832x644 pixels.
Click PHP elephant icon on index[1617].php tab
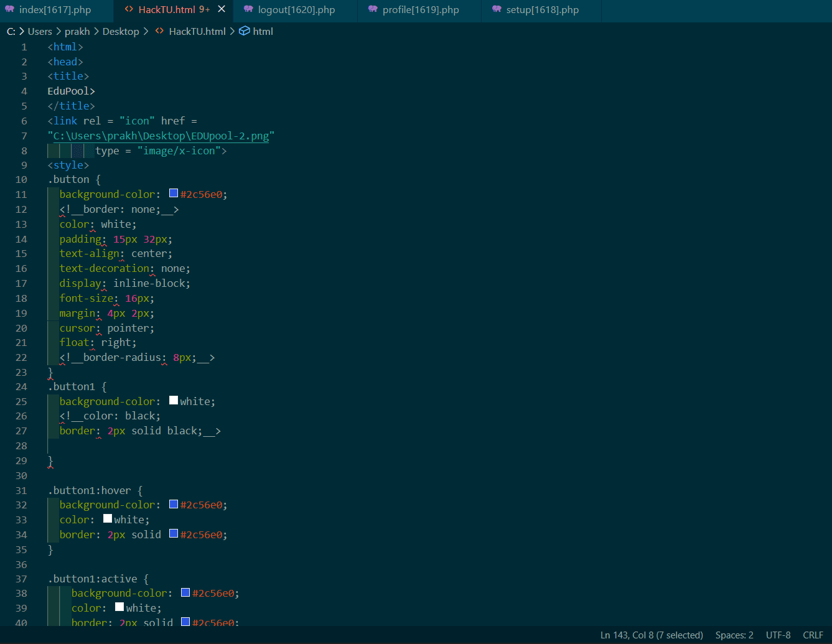(9, 9)
